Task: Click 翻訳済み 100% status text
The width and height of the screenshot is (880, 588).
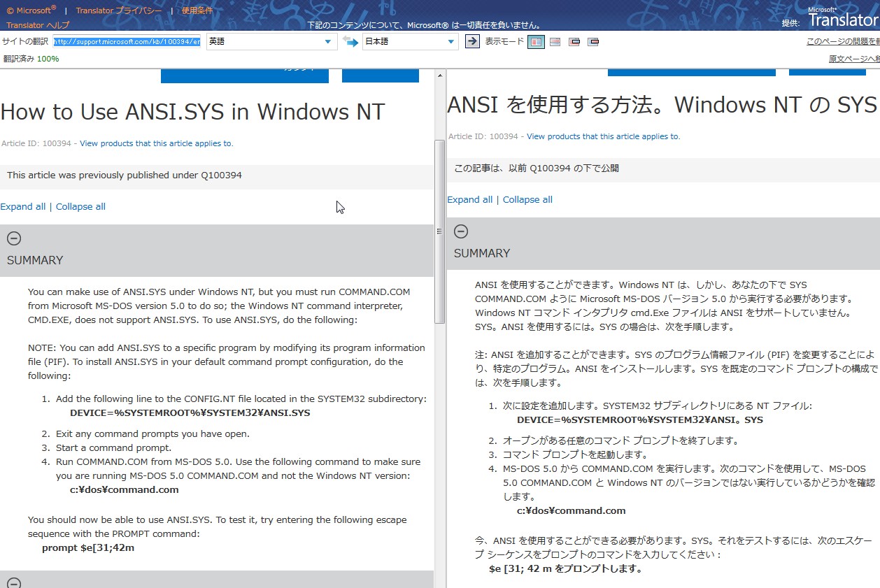Action: point(31,59)
